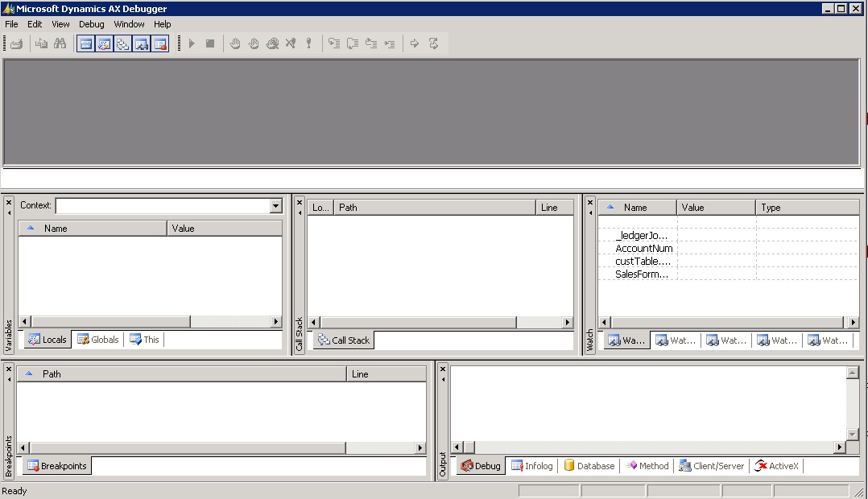868x499 pixels.
Task: Close the Breakpoints panel with its X
Action: click(x=9, y=369)
